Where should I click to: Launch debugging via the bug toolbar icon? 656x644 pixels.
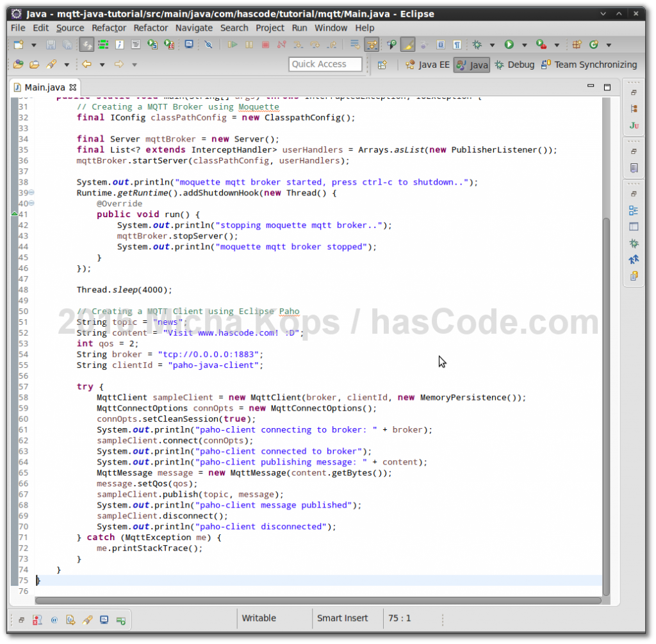[478, 45]
